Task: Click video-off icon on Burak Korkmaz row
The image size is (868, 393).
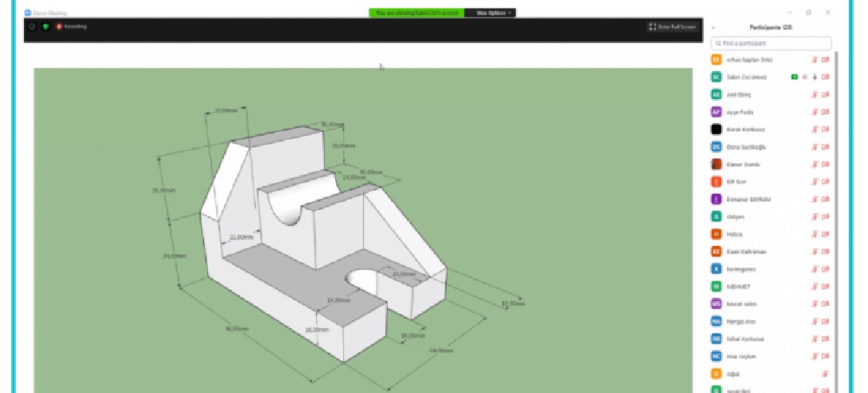Action: 826,129
